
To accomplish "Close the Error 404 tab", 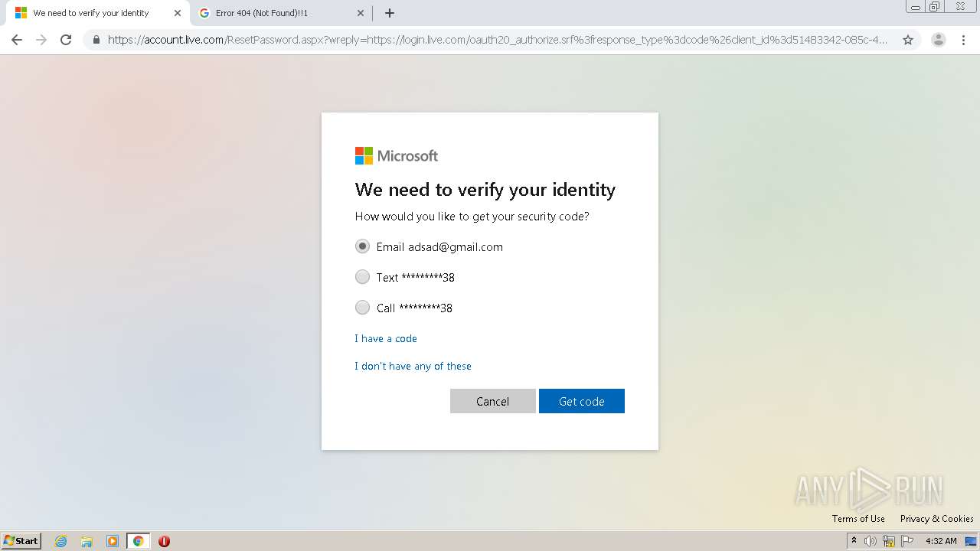I will coord(361,13).
